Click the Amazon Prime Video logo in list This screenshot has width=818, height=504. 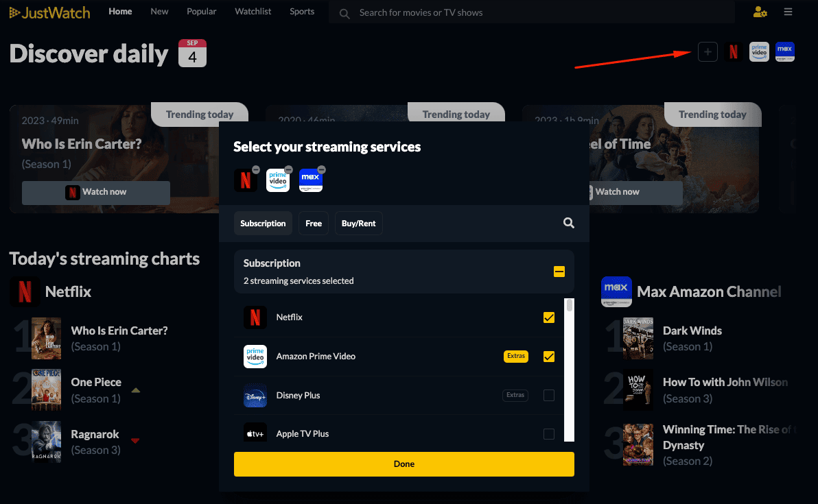[x=255, y=357]
